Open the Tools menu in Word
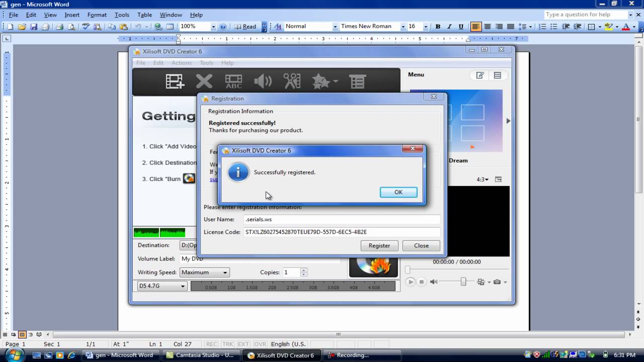This screenshot has width=644, height=362. pos(122,15)
